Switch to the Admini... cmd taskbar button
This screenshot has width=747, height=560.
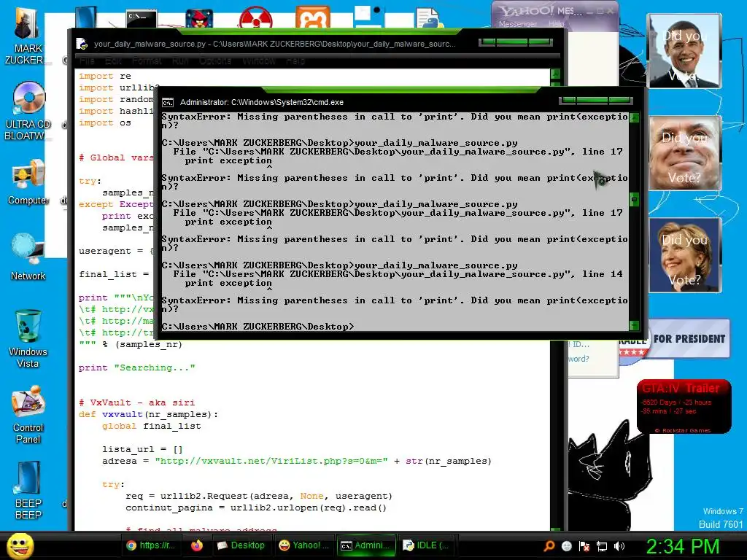click(366, 545)
